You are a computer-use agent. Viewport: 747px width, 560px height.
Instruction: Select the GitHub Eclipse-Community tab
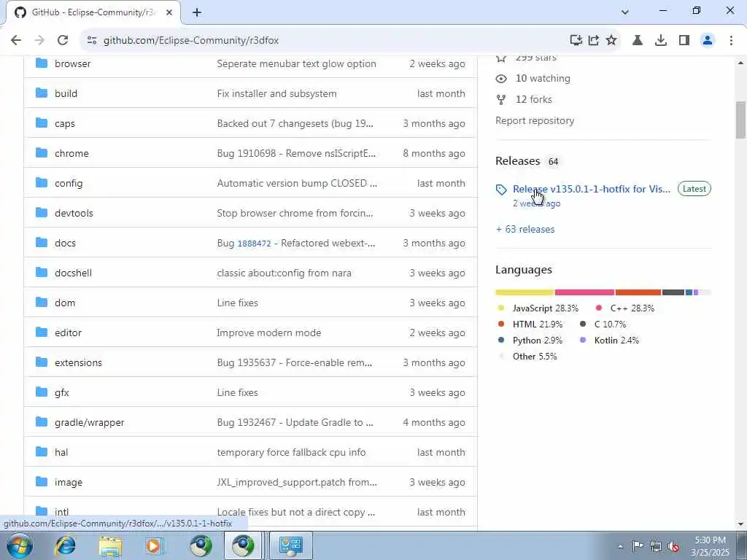(x=93, y=12)
